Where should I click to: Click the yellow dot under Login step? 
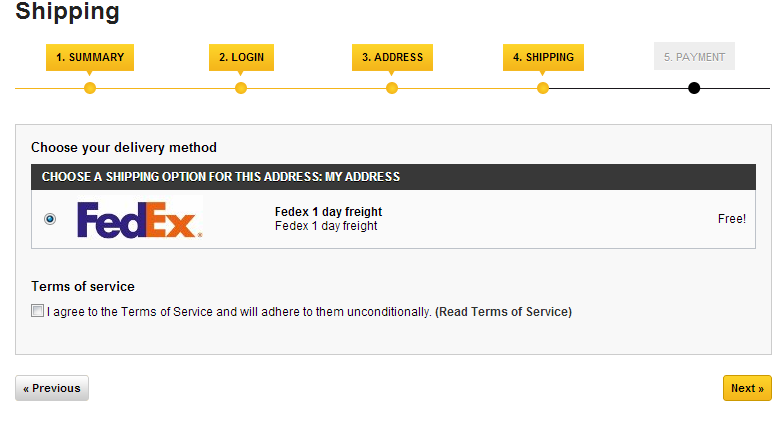pos(241,88)
